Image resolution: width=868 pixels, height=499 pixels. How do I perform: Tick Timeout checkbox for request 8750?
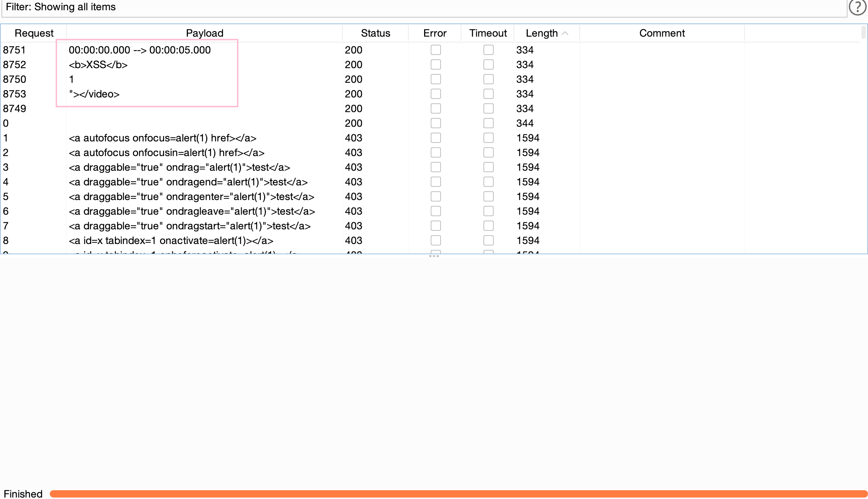(x=488, y=79)
